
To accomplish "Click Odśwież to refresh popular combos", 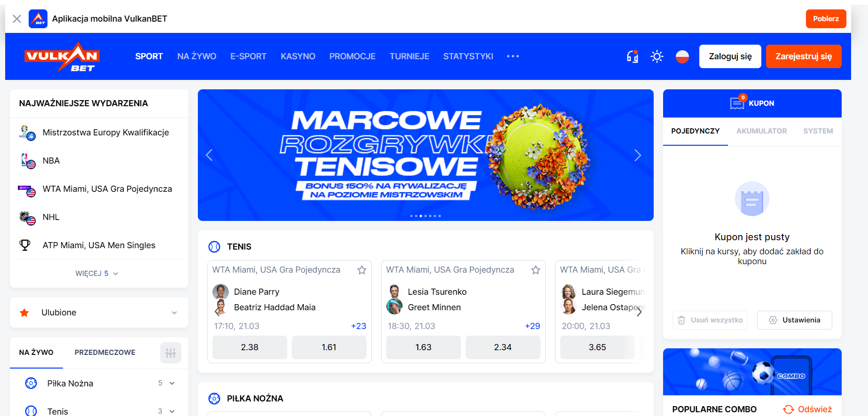I will point(807,409).
